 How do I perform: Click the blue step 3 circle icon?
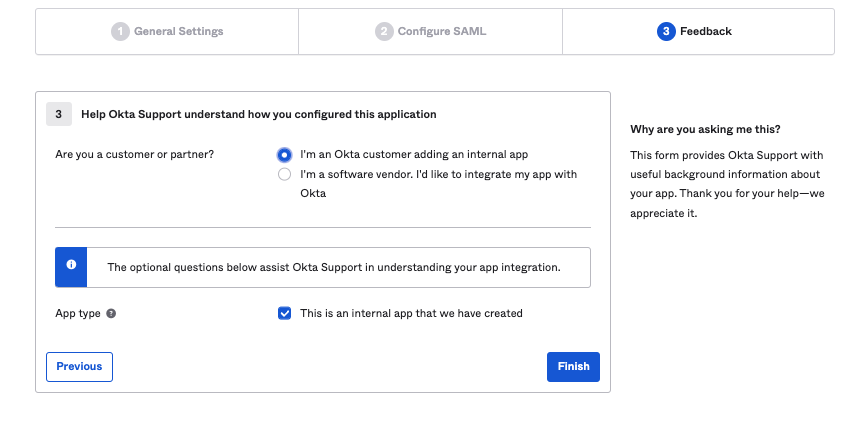point(666,32)
